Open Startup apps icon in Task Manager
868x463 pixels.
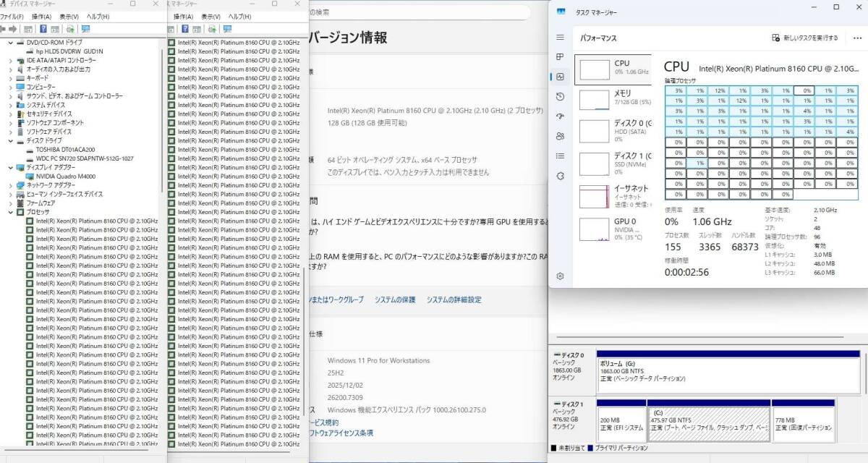pyautogui.click(x=560, y=116)
